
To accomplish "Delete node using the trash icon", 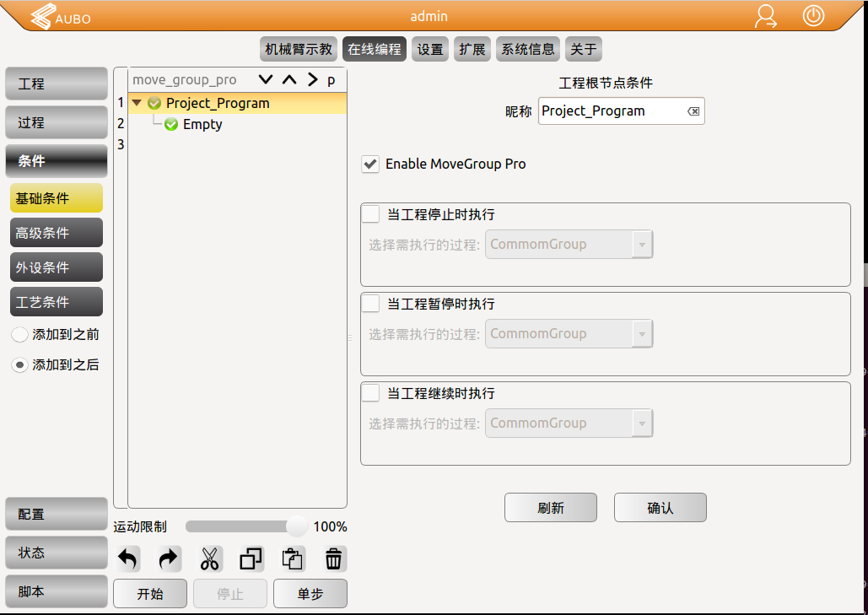I will click(x=333, y=558).
